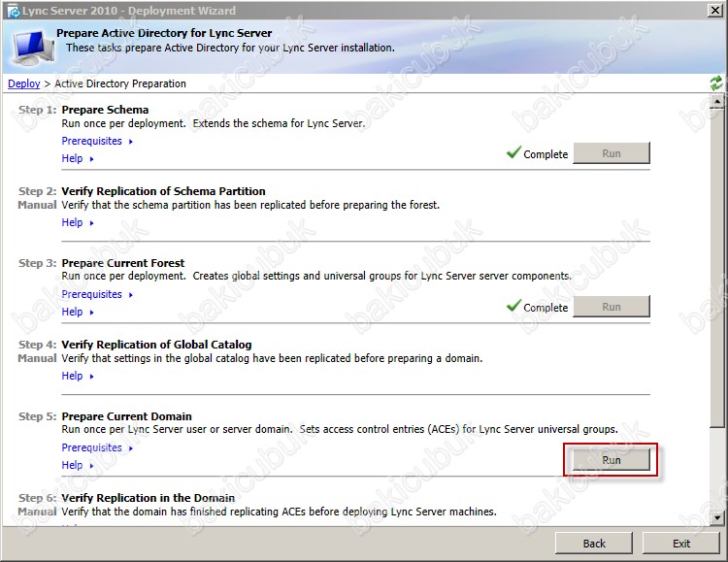Viewport: 728px width, 562px height.
Task: Click Run for Step 5 Prepare Current Domain
Action: pyautogui.click(x=611, y=460)
